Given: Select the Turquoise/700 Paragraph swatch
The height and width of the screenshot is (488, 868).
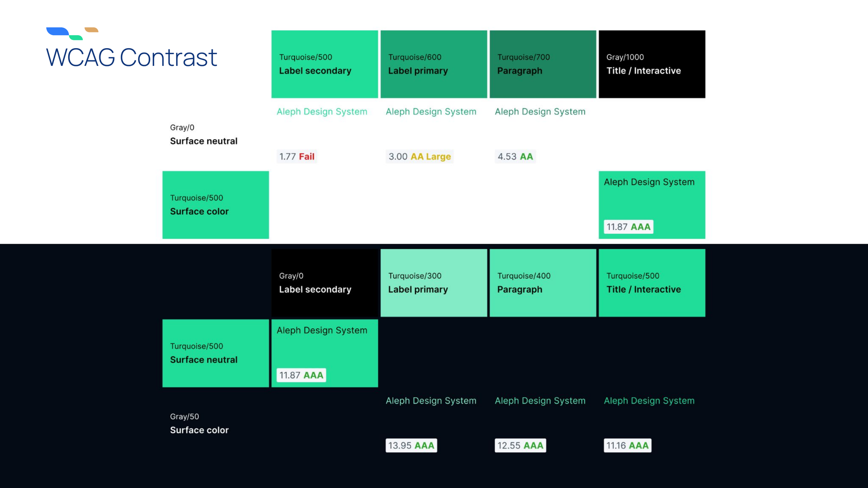Looking at the screenshot, I should [x=542, y=64].
